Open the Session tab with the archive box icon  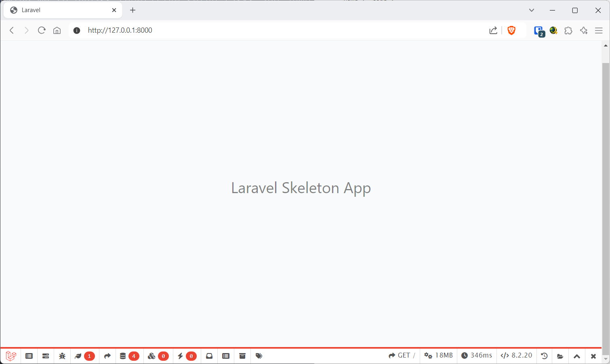coord(242,356)
